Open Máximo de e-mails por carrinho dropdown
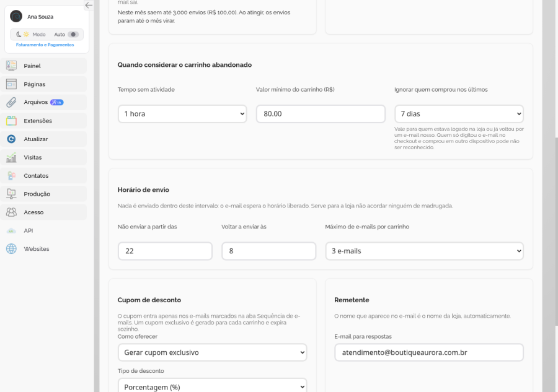558x392 pixels. pos(424,251)
